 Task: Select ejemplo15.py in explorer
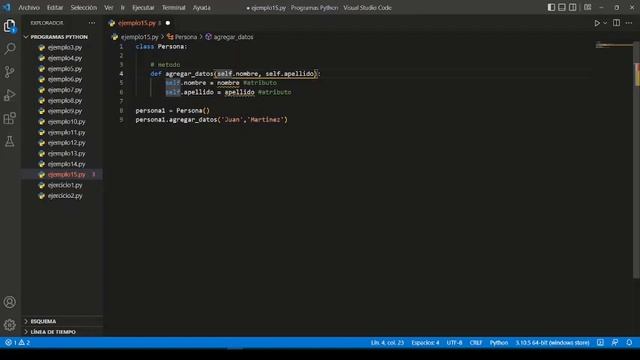[67, 175]
